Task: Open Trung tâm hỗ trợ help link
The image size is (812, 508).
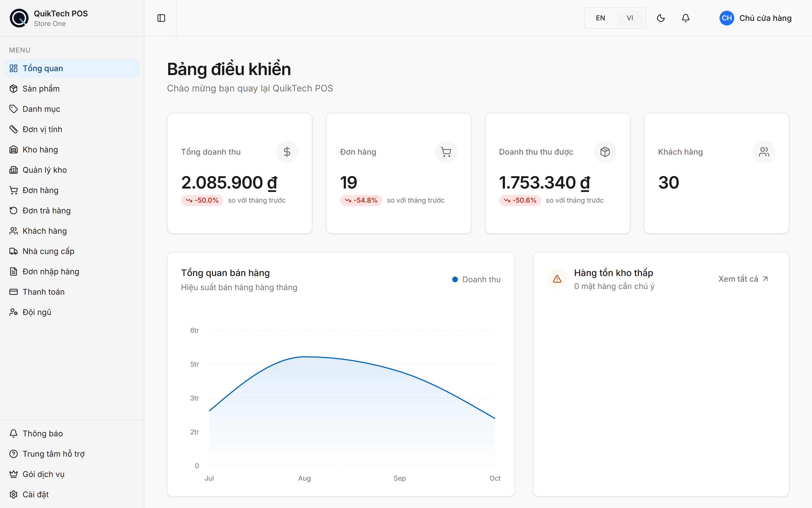Action: click(72, 454)
